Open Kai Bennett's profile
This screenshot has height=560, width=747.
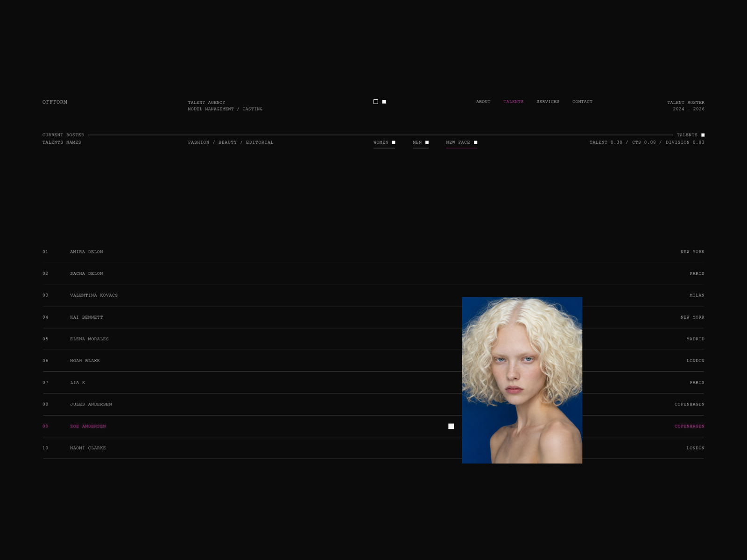click(86, 317)
